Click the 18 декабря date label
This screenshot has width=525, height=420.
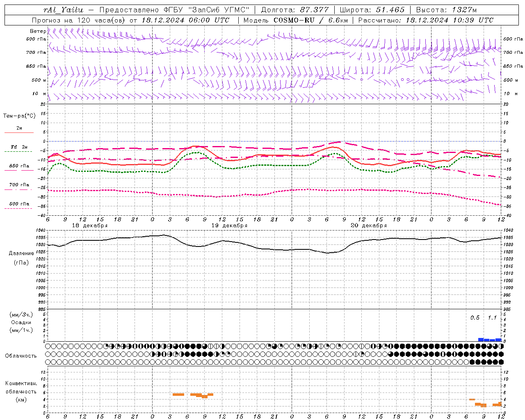click(x=90, y=226)
